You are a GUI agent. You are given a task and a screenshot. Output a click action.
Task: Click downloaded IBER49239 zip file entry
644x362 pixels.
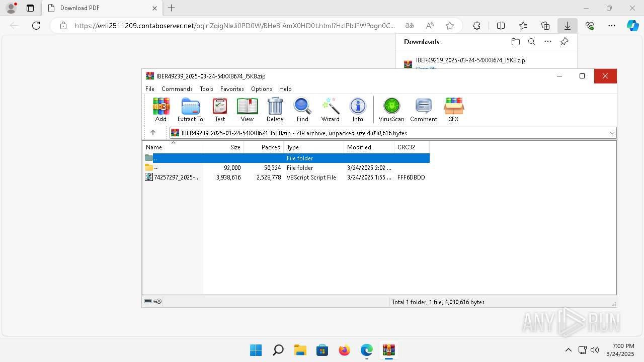click(x=470, y=60)
